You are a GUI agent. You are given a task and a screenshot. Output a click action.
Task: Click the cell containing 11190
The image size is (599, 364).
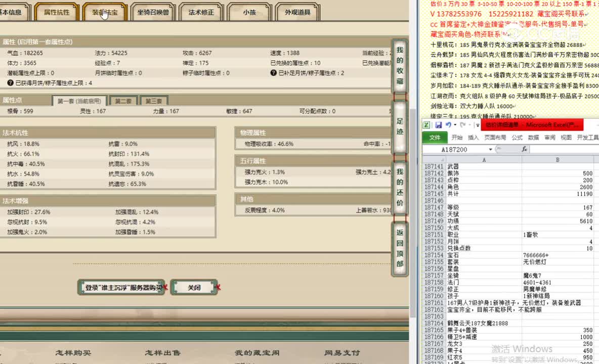558,194
